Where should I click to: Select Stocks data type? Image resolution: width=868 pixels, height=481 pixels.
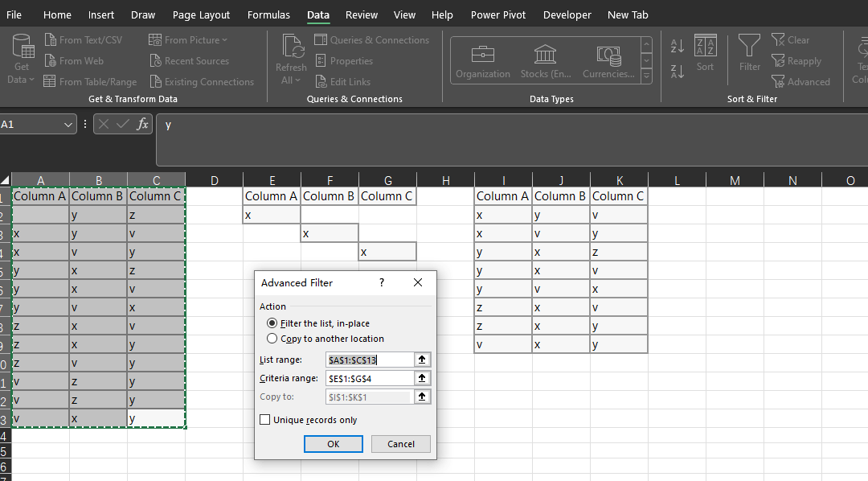[545, 61]
